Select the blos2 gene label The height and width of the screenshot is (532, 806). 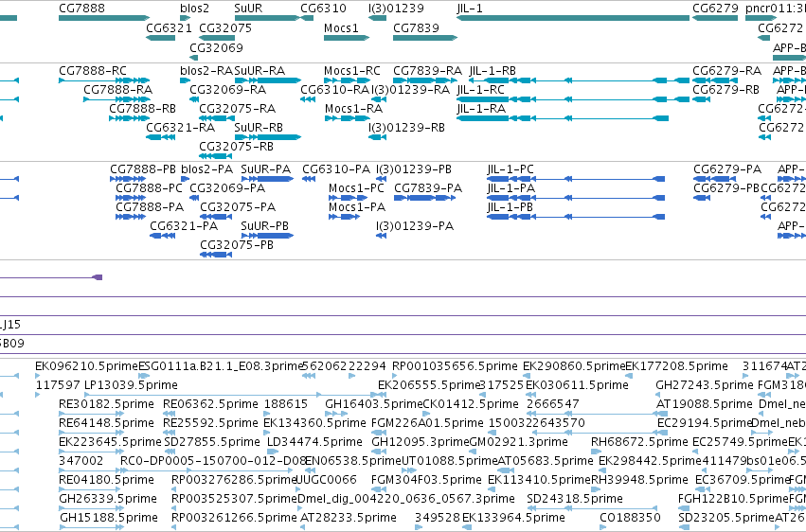[x=195, y=9]
